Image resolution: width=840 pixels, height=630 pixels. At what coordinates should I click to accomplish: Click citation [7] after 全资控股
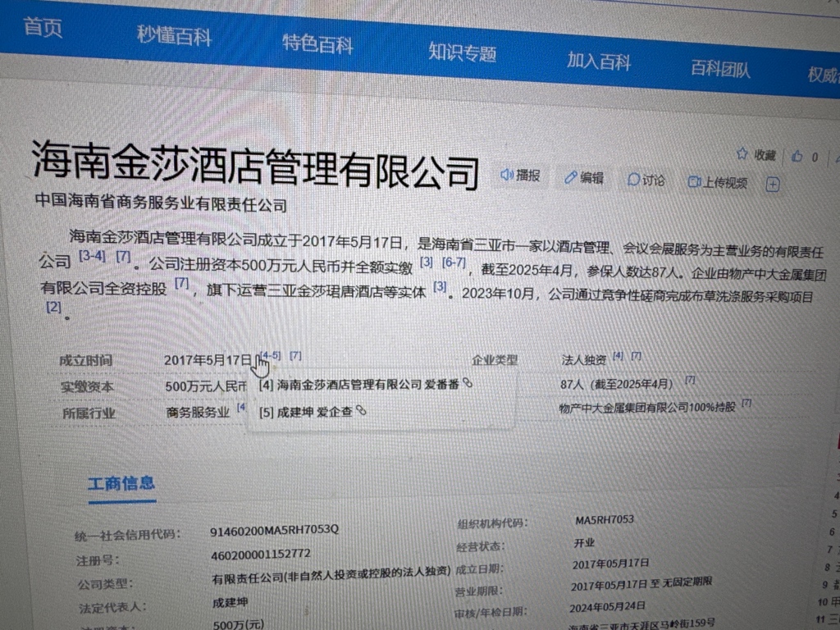(181, 282)
